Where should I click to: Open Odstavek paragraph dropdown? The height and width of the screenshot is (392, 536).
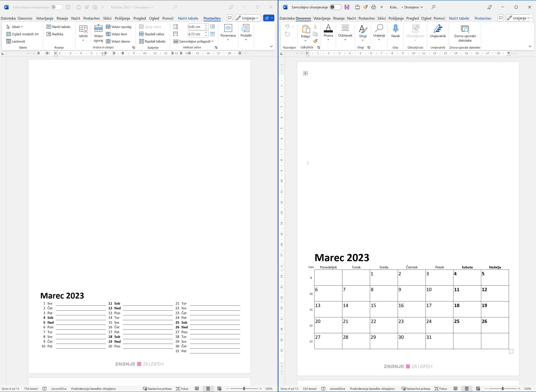tap(345, 33)
